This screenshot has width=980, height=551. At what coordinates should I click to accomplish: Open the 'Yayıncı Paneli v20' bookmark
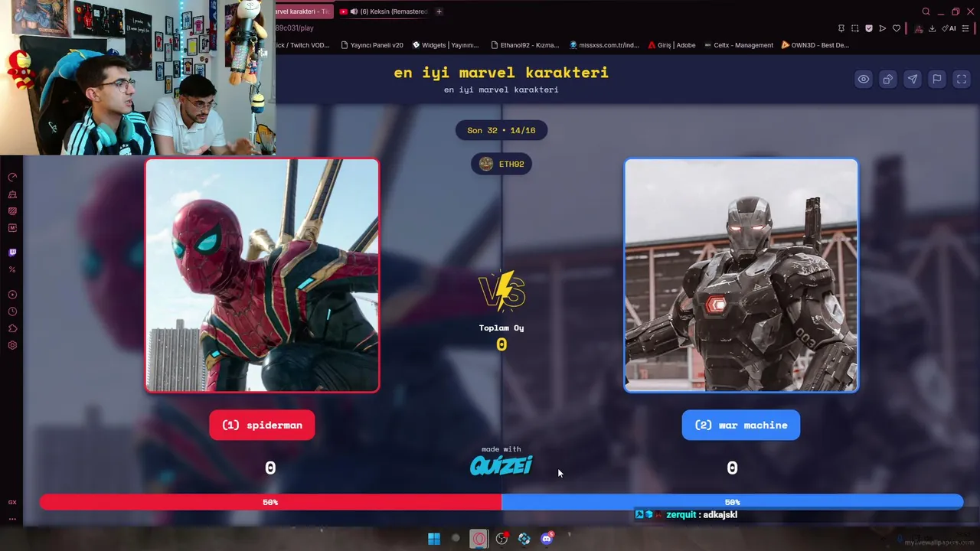372,45
